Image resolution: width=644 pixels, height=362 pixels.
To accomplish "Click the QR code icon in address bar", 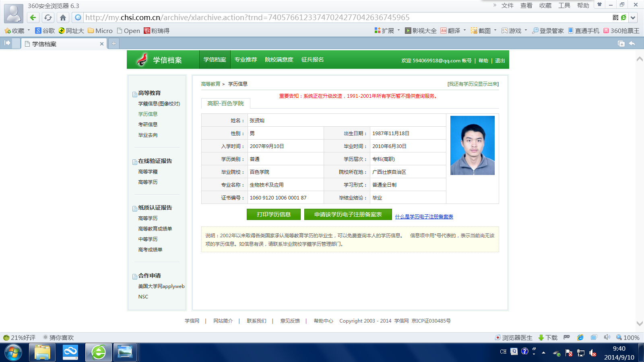I will (615, 17).
